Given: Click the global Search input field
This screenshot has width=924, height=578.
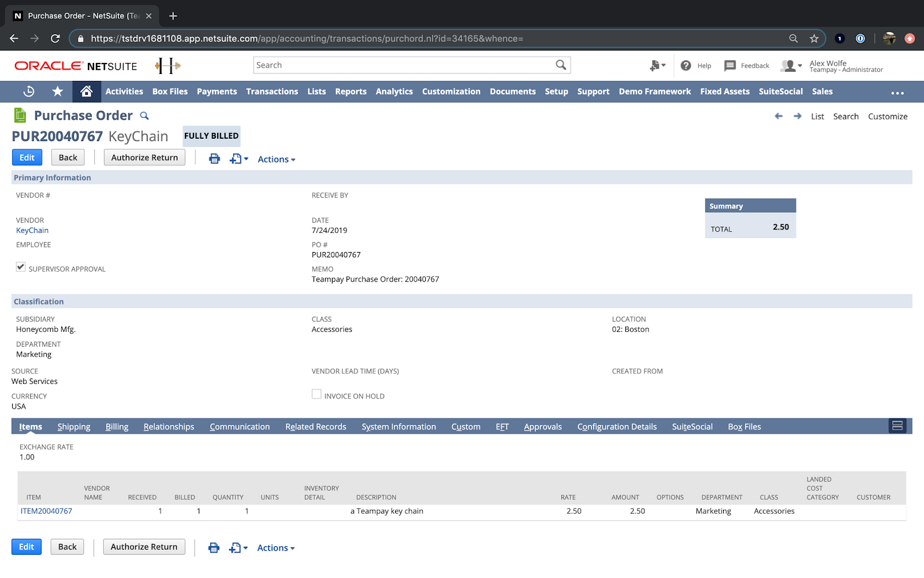Looking at the screenshot, I should 404,65.
